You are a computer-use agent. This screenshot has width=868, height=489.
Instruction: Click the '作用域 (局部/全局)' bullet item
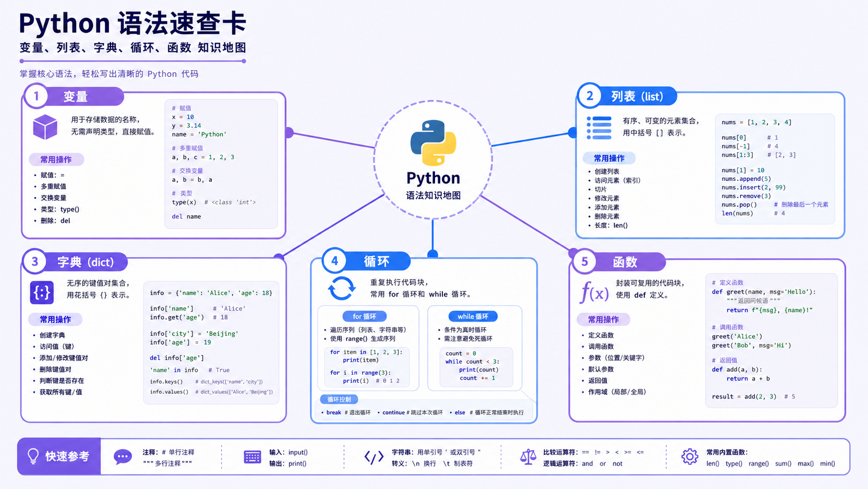pyautogui.click(x=617, y=392)
